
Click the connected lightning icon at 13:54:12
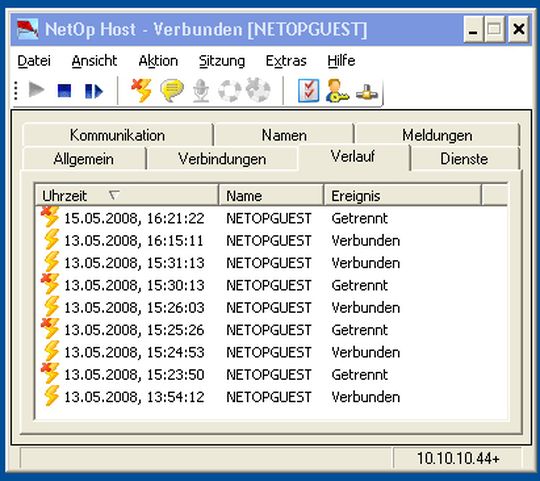point(52,396)
